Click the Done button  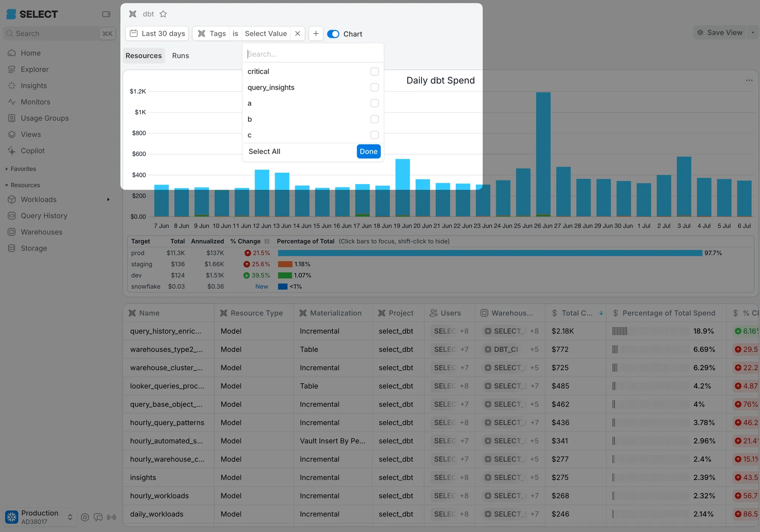point(368,151)
